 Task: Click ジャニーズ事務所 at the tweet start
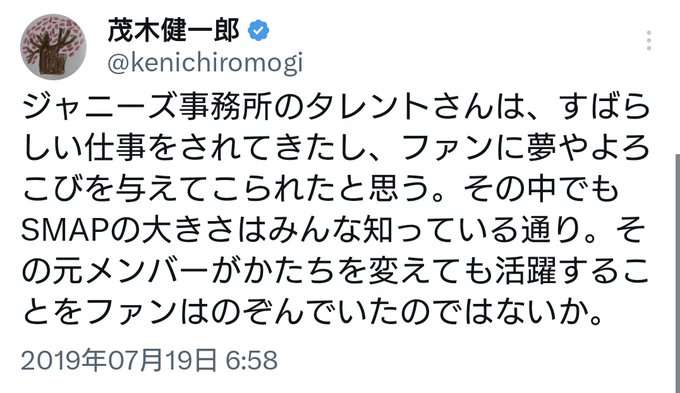click(x=147, y=107)
